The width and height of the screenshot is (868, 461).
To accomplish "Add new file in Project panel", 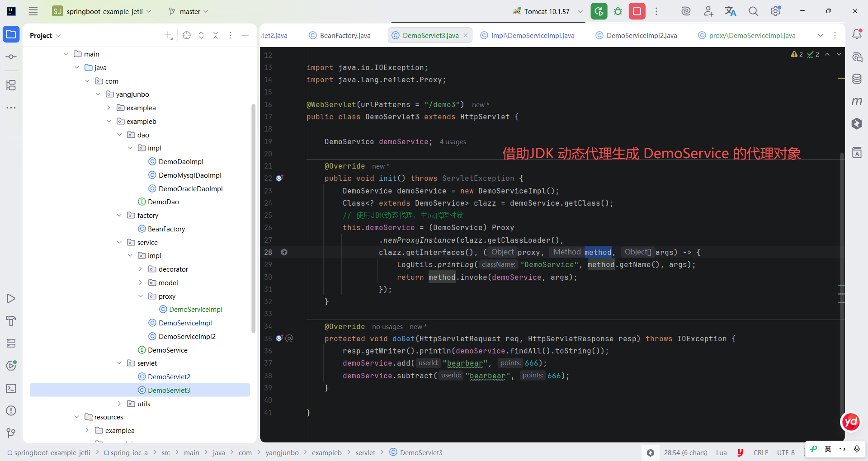I will tap(168, 35).
